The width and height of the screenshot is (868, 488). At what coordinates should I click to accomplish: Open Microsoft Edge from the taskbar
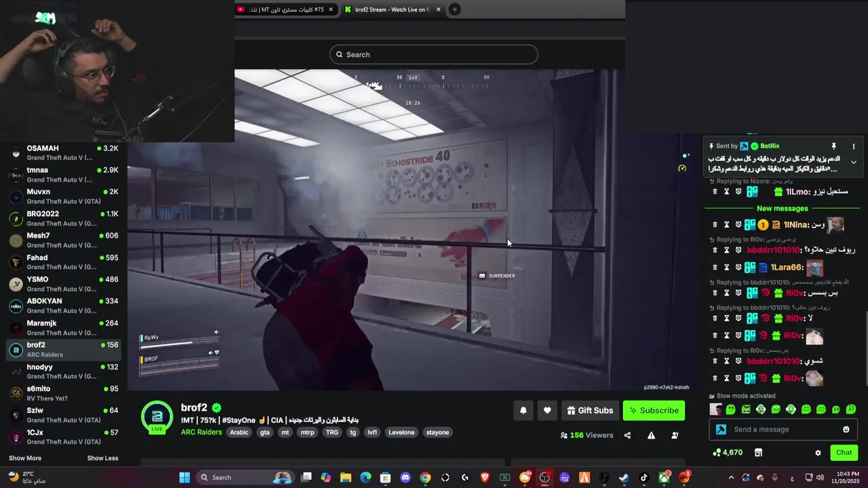[x=366, y=478]
